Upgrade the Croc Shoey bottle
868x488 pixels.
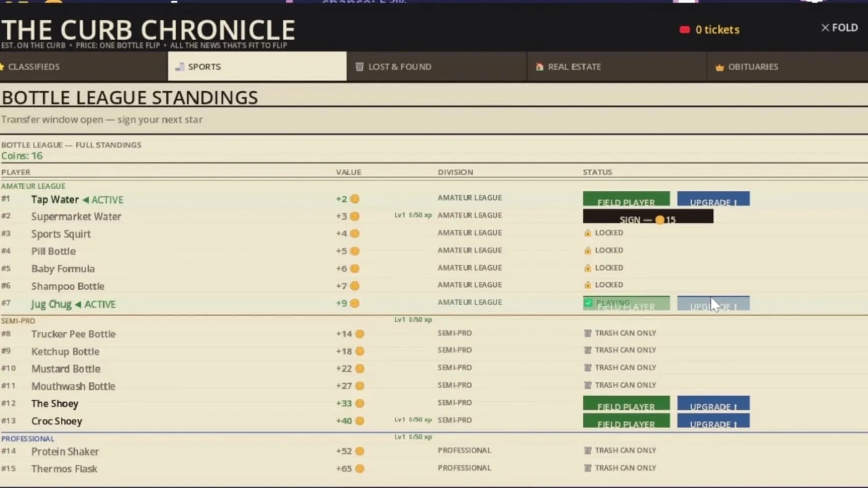click(713, 421)
